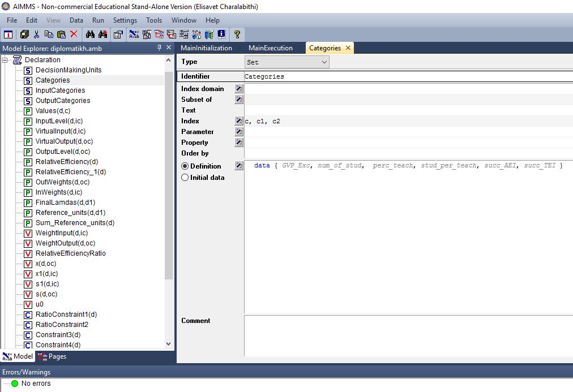This screenshot has height=392, width=573.
Task: Select u0 variable in tree
Action: [40, 304]
